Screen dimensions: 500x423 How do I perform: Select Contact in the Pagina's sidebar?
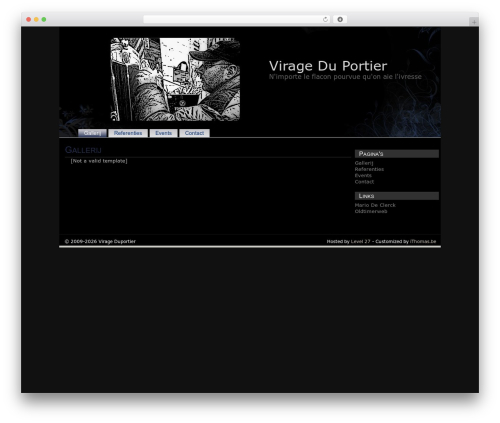364,182
